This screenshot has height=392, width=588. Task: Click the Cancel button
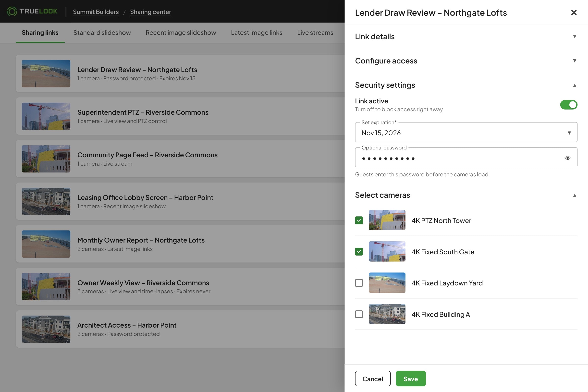pos(372,379)
